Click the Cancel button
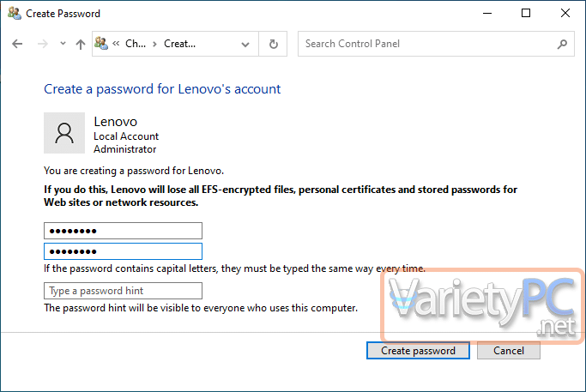The image size is (586, 392). pos(508,351)
